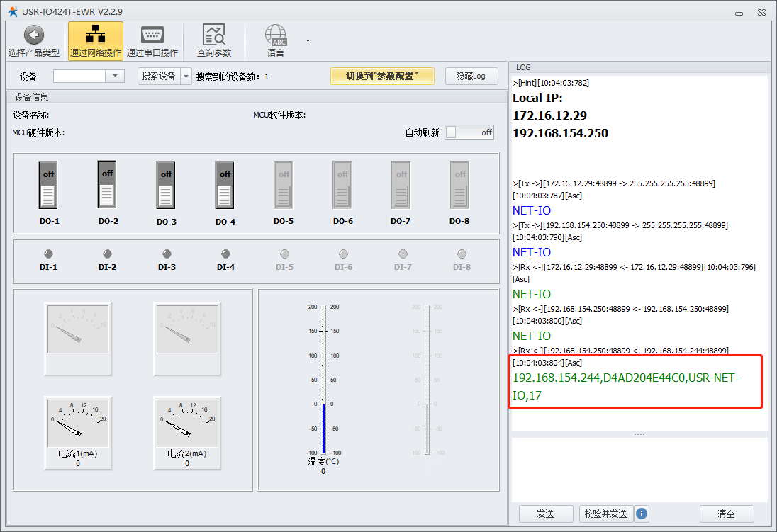Open the language globe icon
This screenshot has height=532, width=777.
point(276,35)
